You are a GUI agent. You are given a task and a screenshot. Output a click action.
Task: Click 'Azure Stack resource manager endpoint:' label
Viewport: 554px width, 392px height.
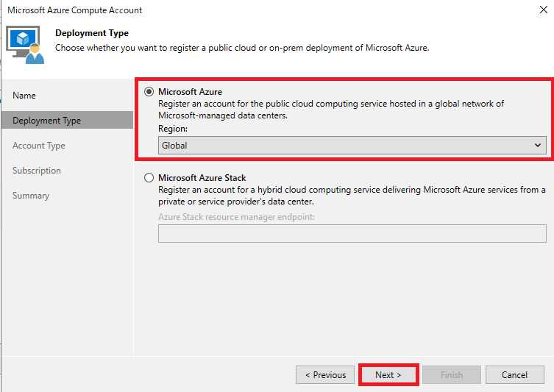236,217
